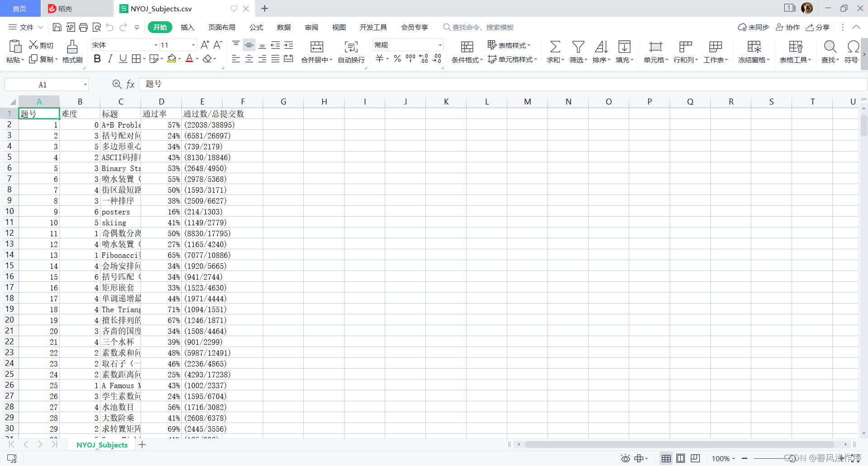Add a new sheet with plus button
This screenshot has width=868, height=466.
[x=142, y=445]
